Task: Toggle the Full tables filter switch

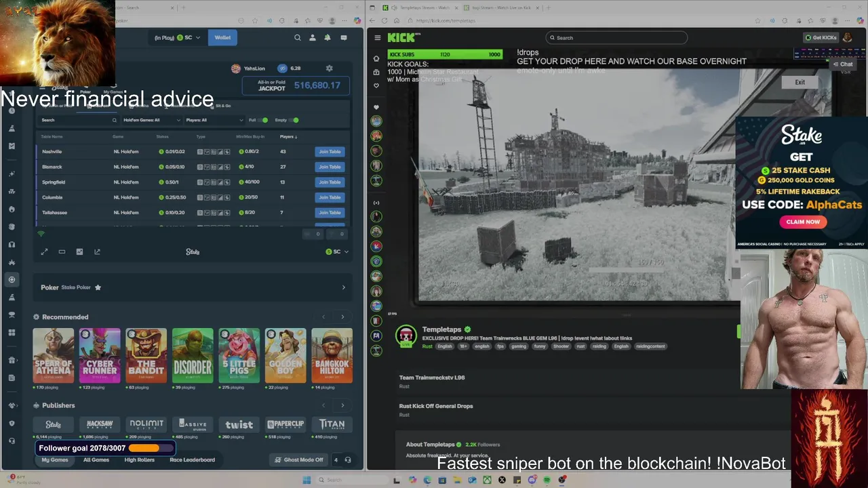Action: click(x=263, y=120)
